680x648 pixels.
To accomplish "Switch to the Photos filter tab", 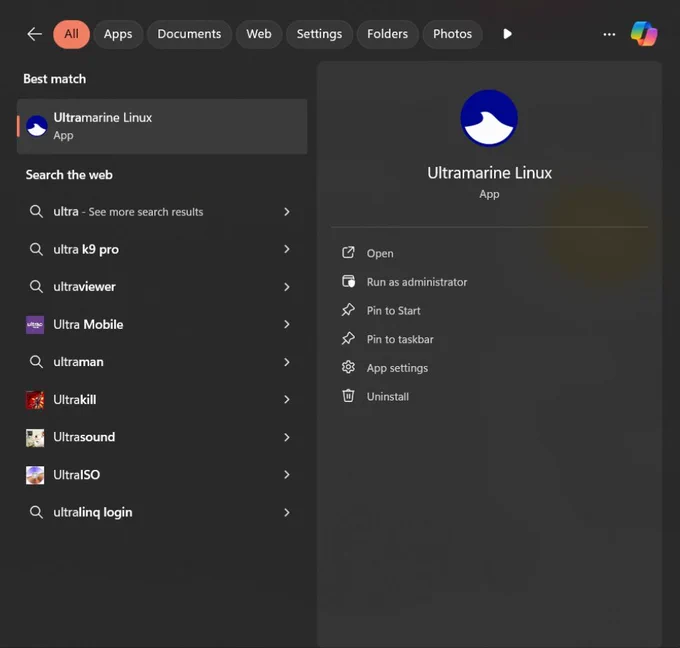I will pos(452,34).
